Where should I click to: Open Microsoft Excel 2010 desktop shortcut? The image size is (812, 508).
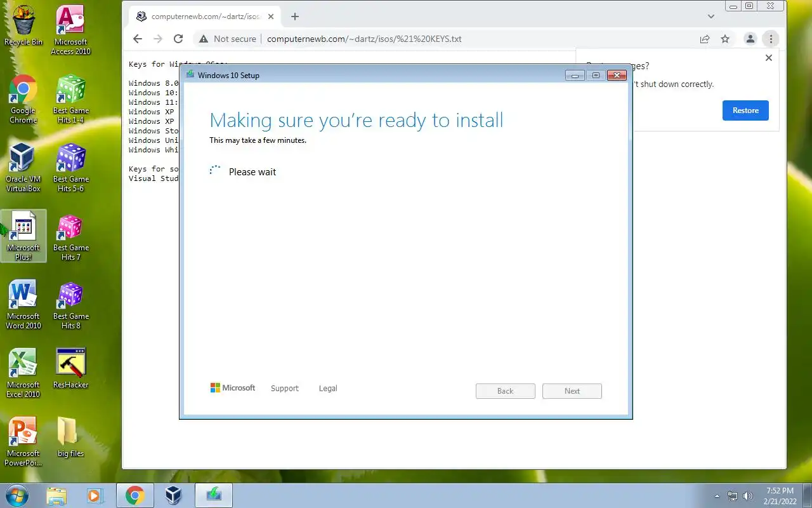coord(23,373)
